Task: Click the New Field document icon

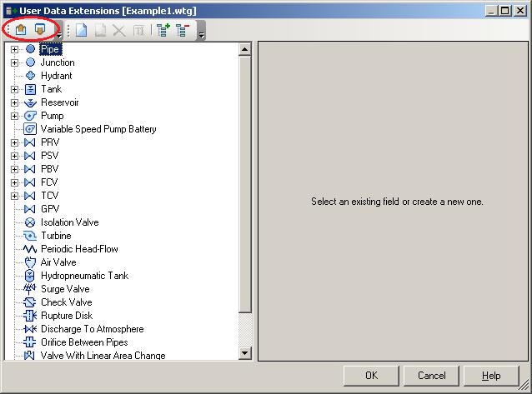Action: (81, 30)
